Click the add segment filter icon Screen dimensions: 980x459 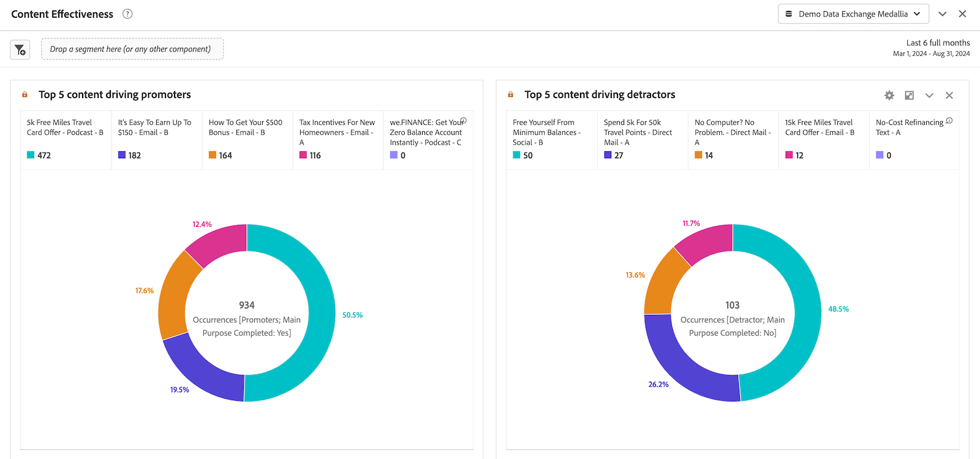pos(20,50)
